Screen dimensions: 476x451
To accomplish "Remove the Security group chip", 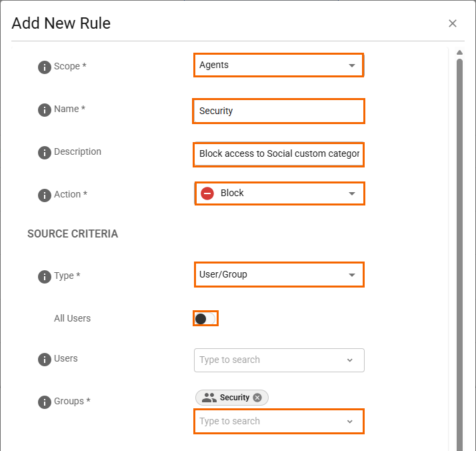I will 257,398.
